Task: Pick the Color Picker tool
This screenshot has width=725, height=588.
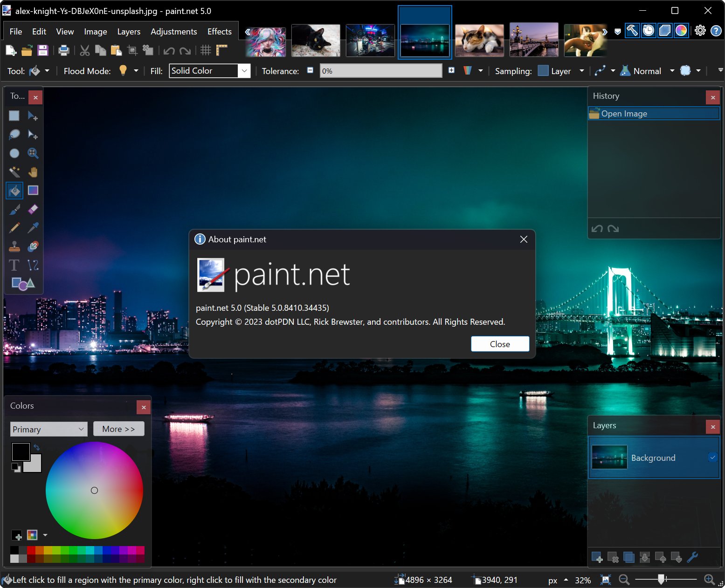Action: tap(33, 227)
